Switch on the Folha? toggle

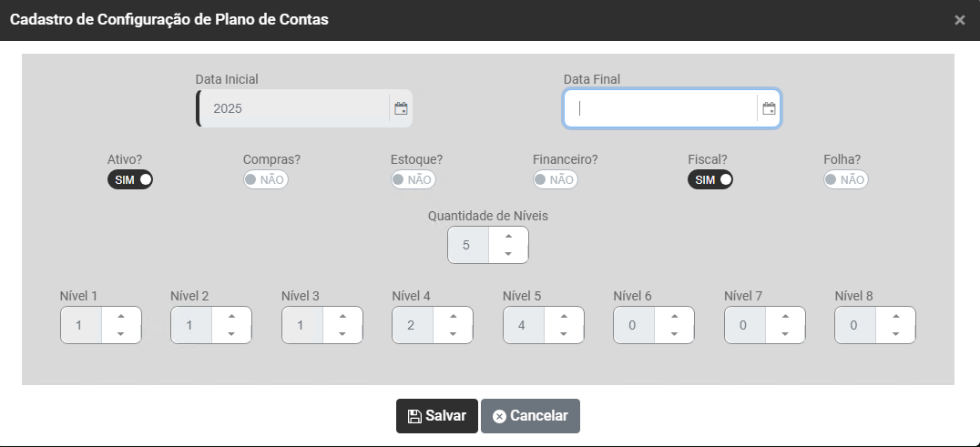846,179
